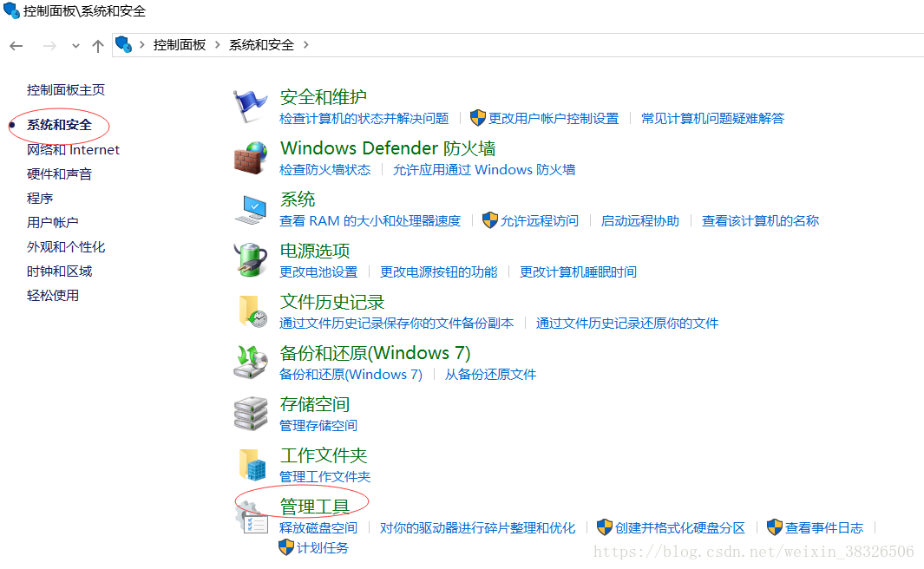
Task: Click 查看事件日志 link
Action: tap(824, 527)
